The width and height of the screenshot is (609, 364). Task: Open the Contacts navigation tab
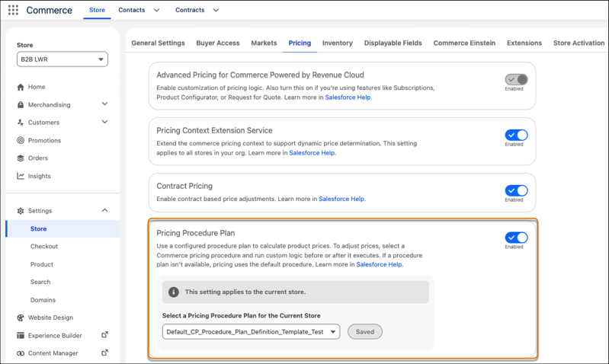(x=132, y=10)
